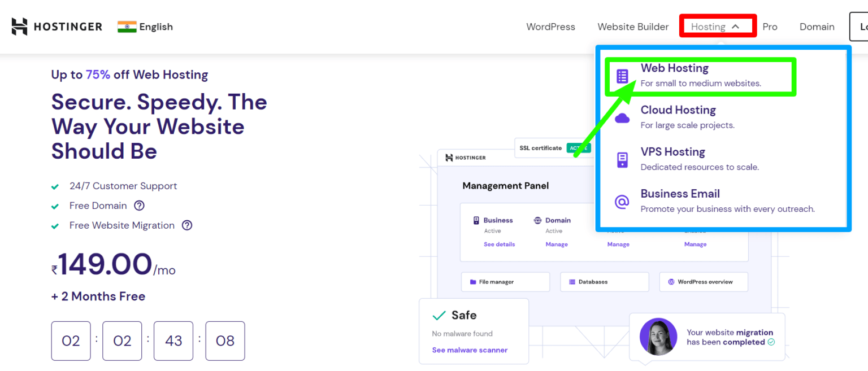Open the Free Website Migration help icon
Viewport: 868px width, 371px height.
187,225
